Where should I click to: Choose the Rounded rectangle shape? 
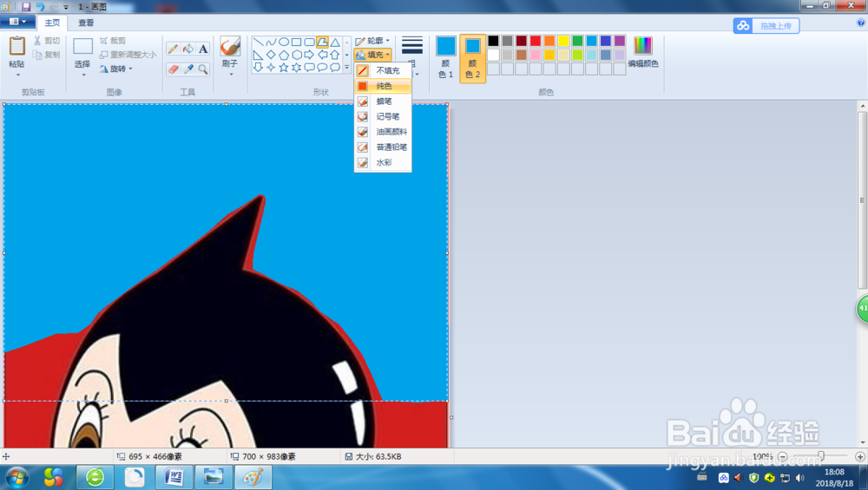[x=309, y=42]
